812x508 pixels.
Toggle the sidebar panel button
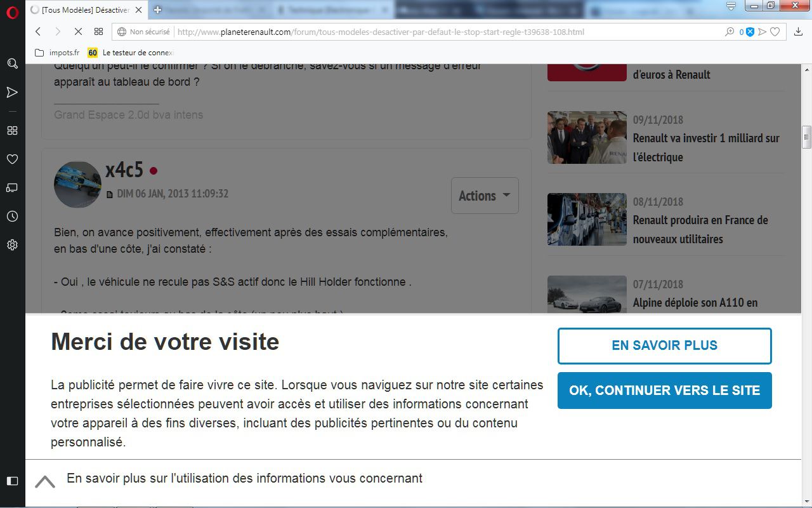pyautogui.click(x=12, y=481)
